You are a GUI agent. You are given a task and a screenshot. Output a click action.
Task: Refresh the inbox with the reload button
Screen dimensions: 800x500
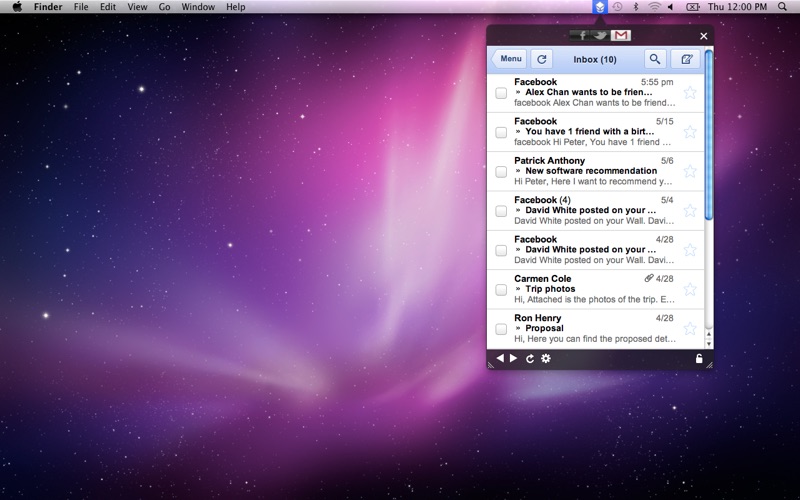click(x=541, y=60)
